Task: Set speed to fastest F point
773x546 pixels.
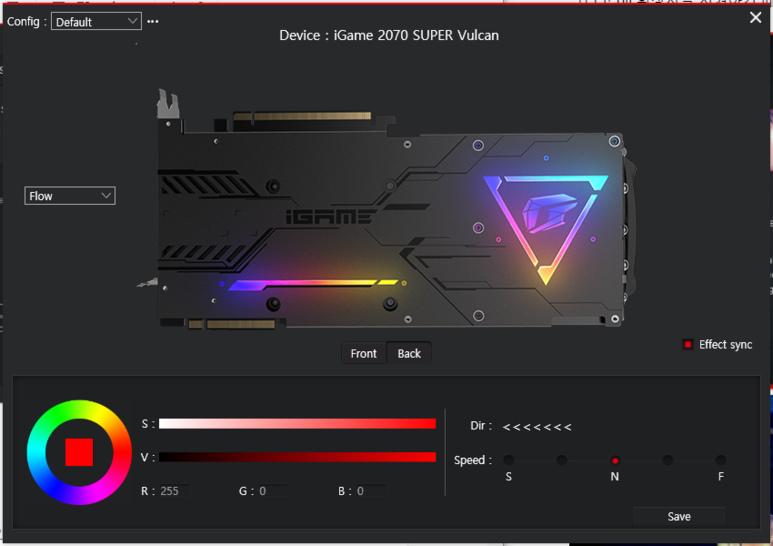Action: pyautogui.click(x=721, y=460)
